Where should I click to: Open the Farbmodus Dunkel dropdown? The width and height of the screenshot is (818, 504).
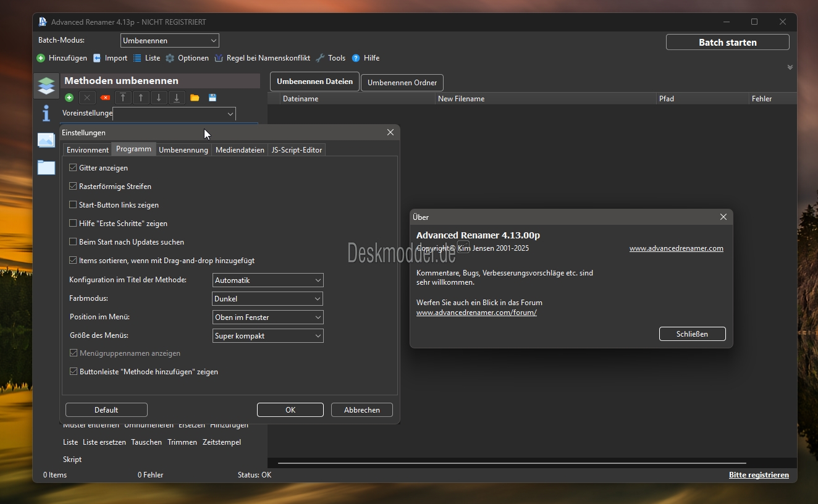[x=268, y=298]
